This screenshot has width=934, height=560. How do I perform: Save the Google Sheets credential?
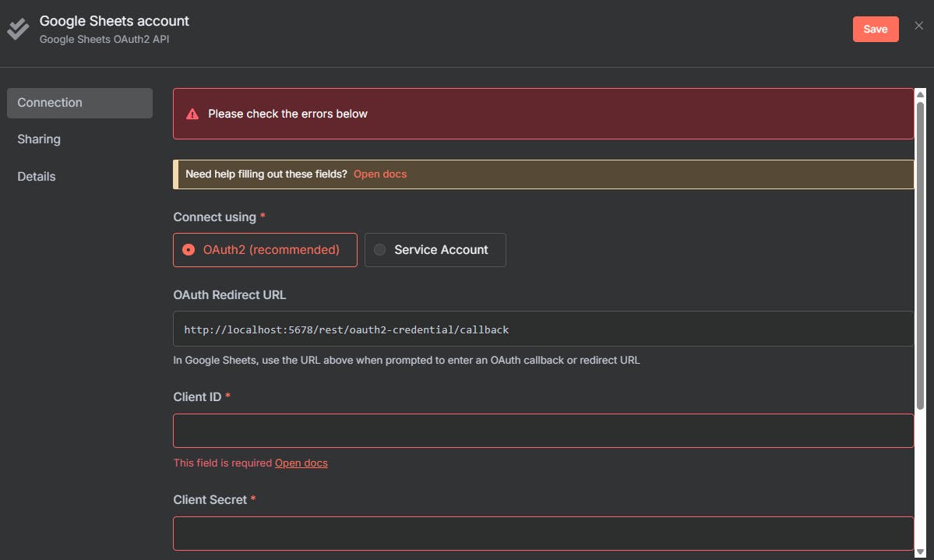(x=875, y=29)
